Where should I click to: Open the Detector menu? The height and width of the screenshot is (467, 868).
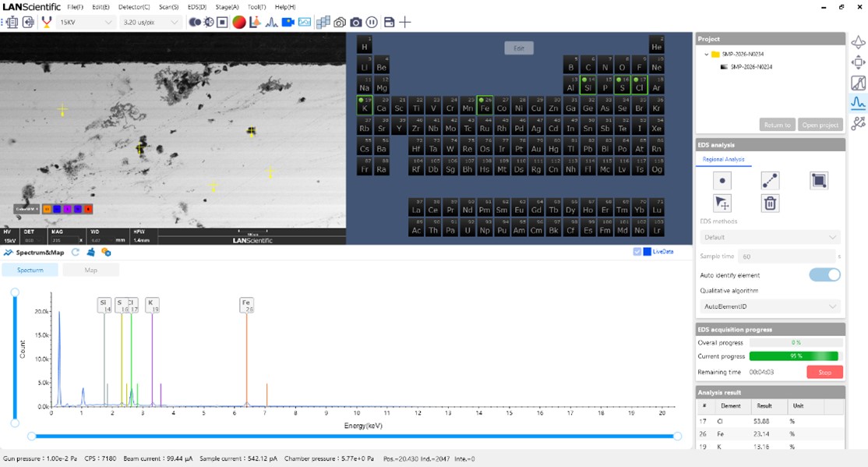134,7
